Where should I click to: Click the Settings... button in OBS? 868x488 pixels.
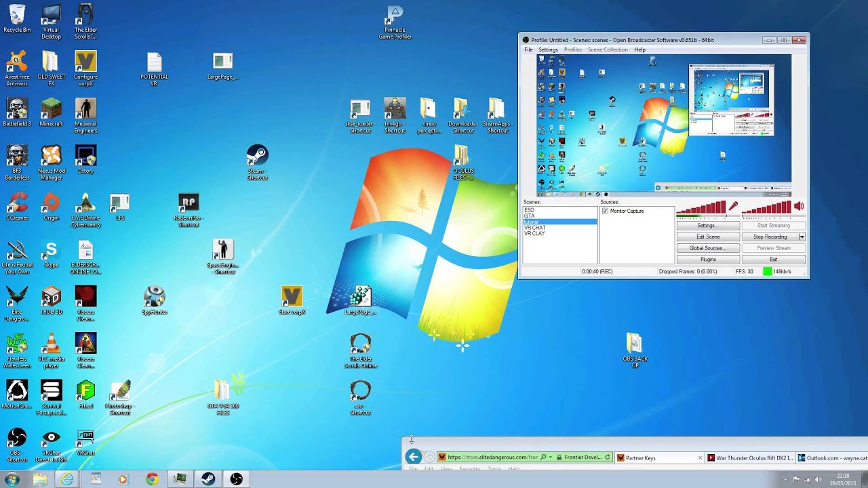coord(708,226)
